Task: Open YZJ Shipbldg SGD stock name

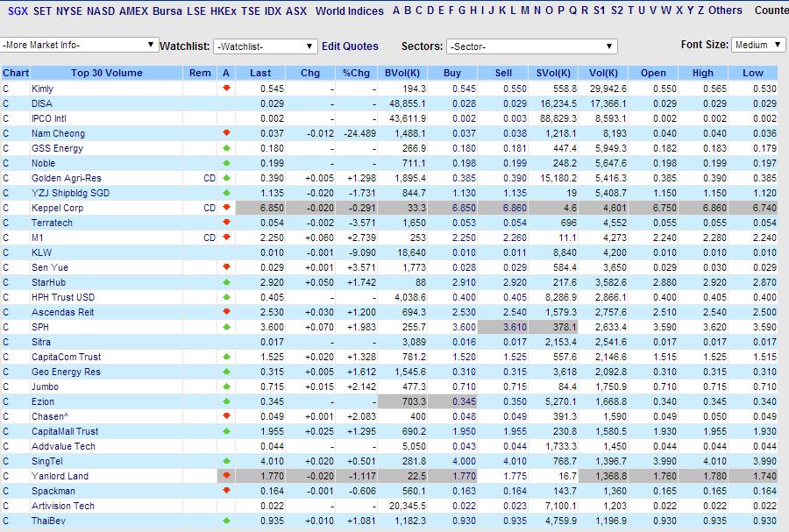Action: [70, 193]
